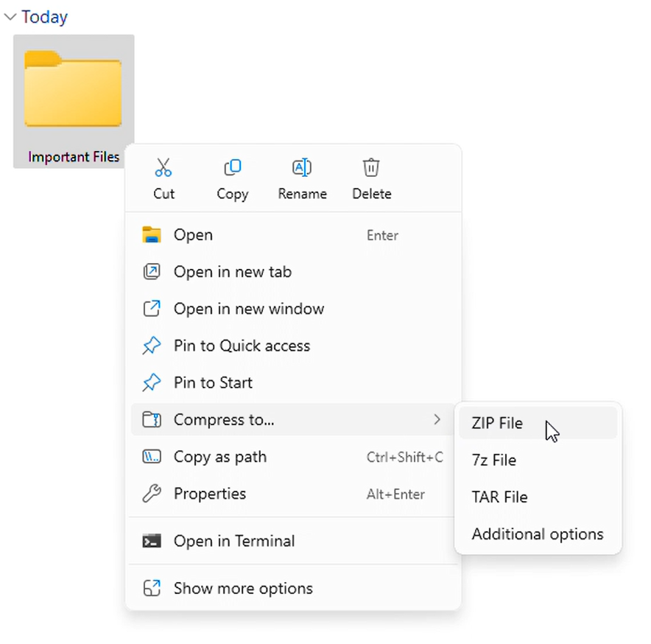Image resolution: width=651 pixels, height=644 pixels.
Task: Select TAR File in submenu
Action: pyautogui.click(x=538, y=497)
